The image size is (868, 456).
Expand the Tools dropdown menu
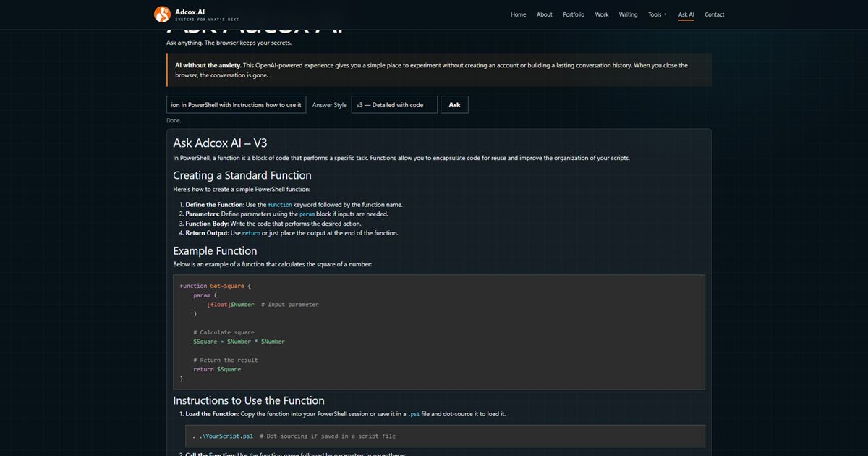(658, 14)
